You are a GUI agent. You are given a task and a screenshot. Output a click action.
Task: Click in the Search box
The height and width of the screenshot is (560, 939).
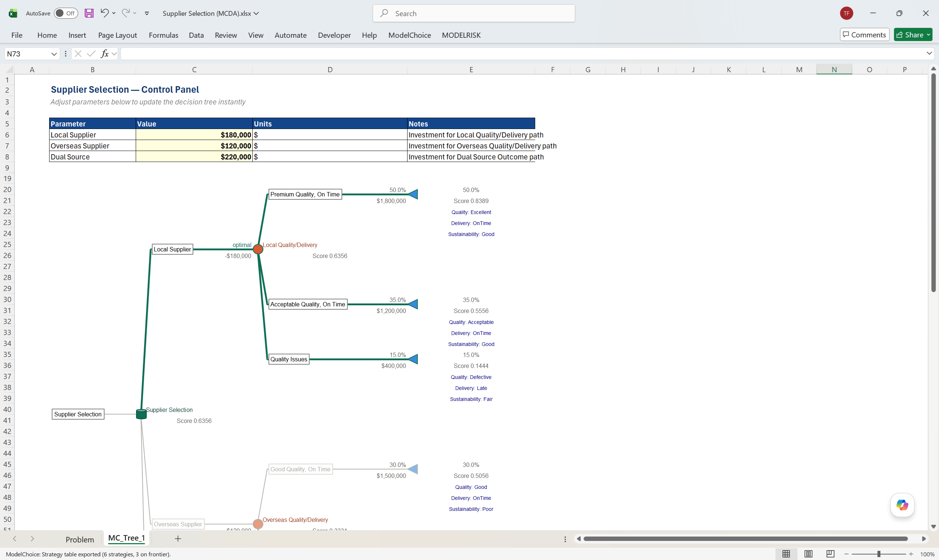[474, 13]
